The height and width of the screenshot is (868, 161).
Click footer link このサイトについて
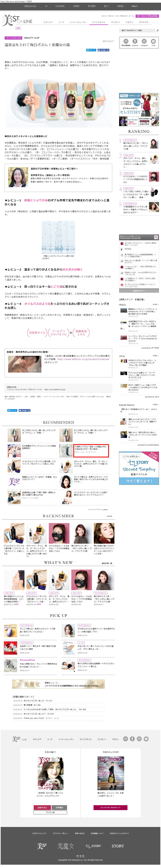click(39, 833)
